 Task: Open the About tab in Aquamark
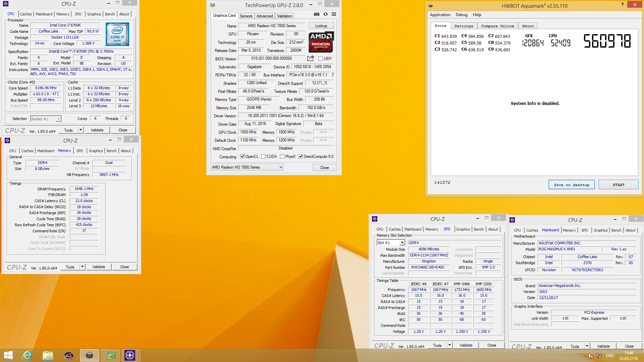528,26
